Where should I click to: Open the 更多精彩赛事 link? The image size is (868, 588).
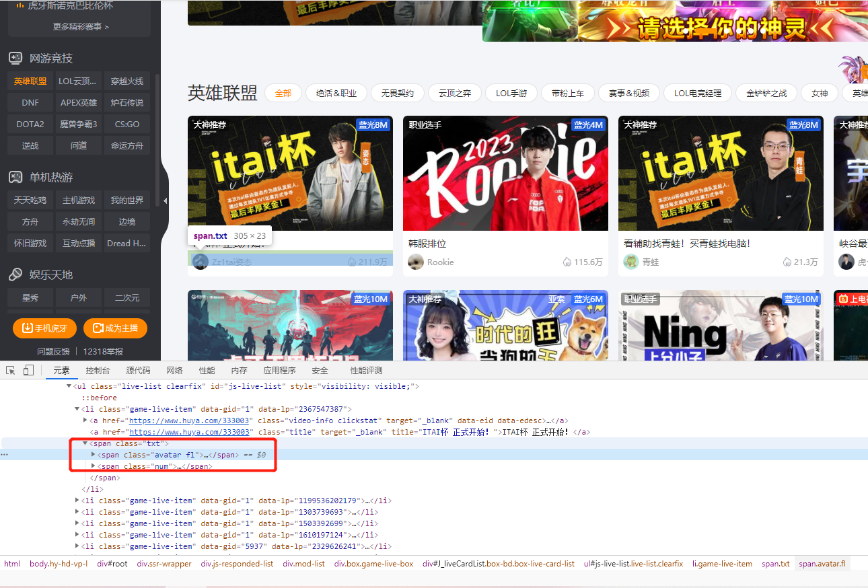point(81,27)
